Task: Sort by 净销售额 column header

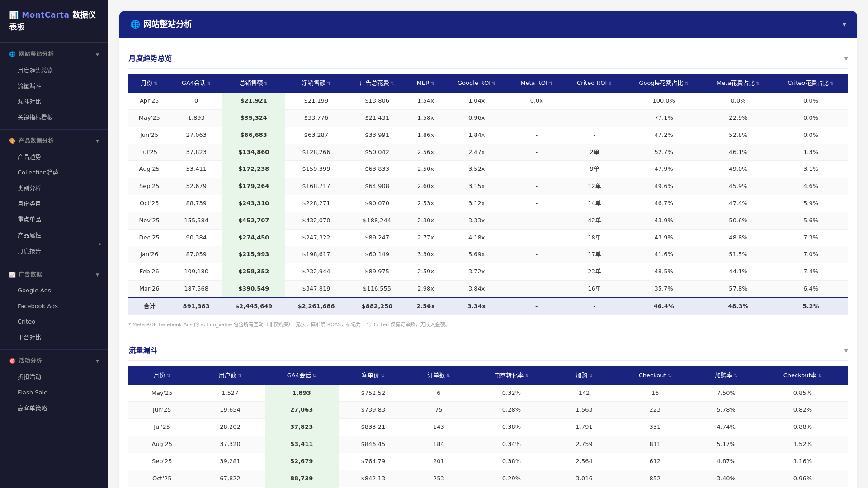Action: coord(316,83)
